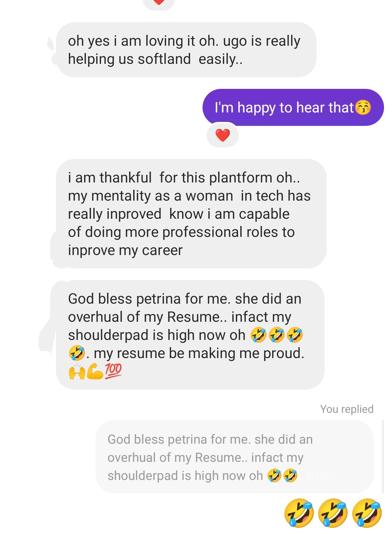The width and height of the screenshot is (392, 534).
Task: Open the quoted 'God bless petrina' reply preview
Action: point(234,457)
